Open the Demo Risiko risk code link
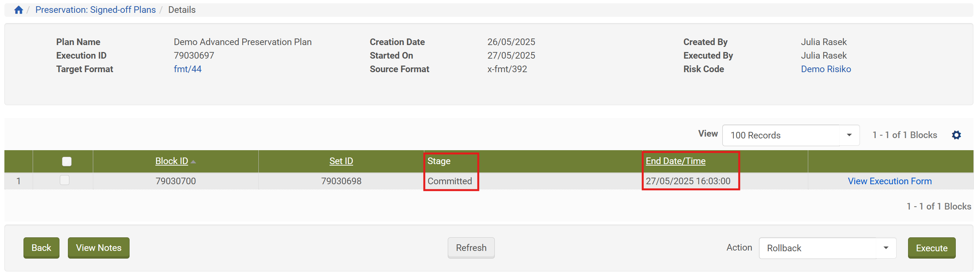This screenshot has width=980, height=278. [825, 69]
